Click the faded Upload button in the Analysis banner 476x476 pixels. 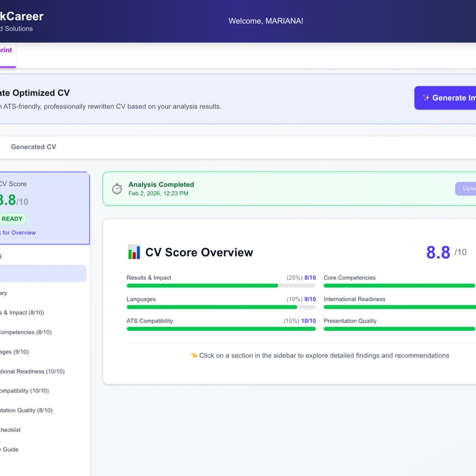(466, 189)
